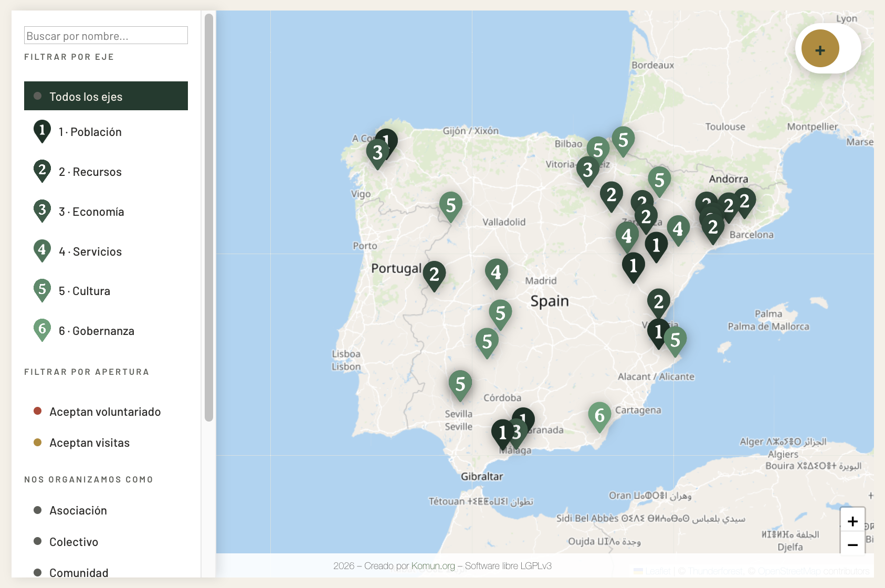This screenshot has height=588, width=885.
Task: Zoom out the map with minus control
Action: coord(852,544)
